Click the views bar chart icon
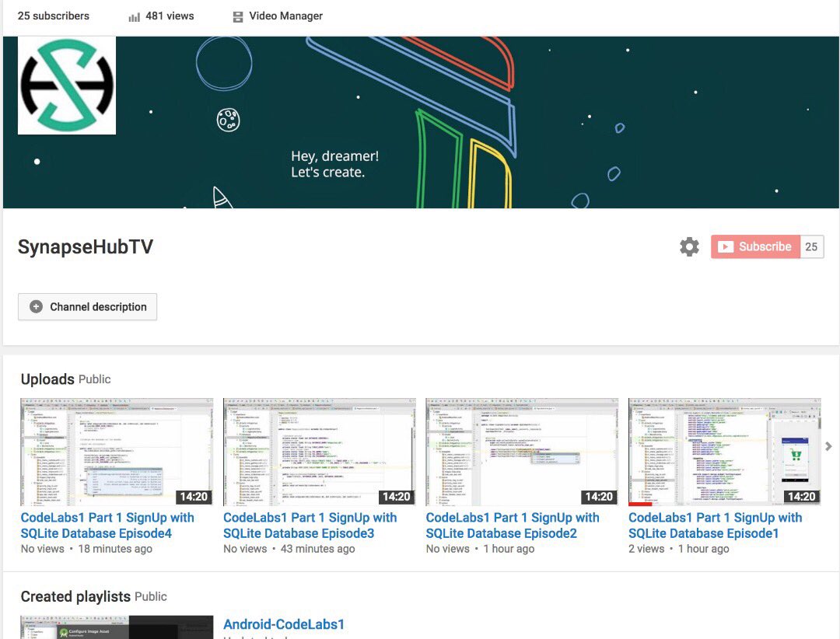 [134, 17]
